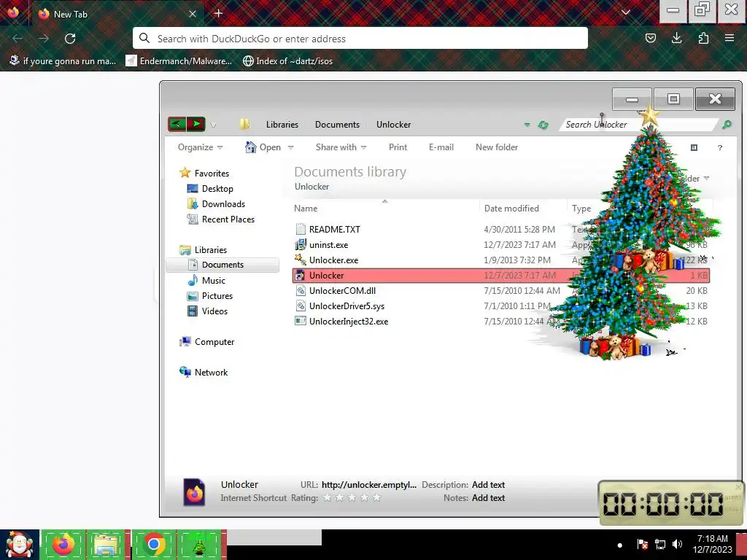
Task: Select the Unlocker internet shortcut row
Action: click(501, 275)
